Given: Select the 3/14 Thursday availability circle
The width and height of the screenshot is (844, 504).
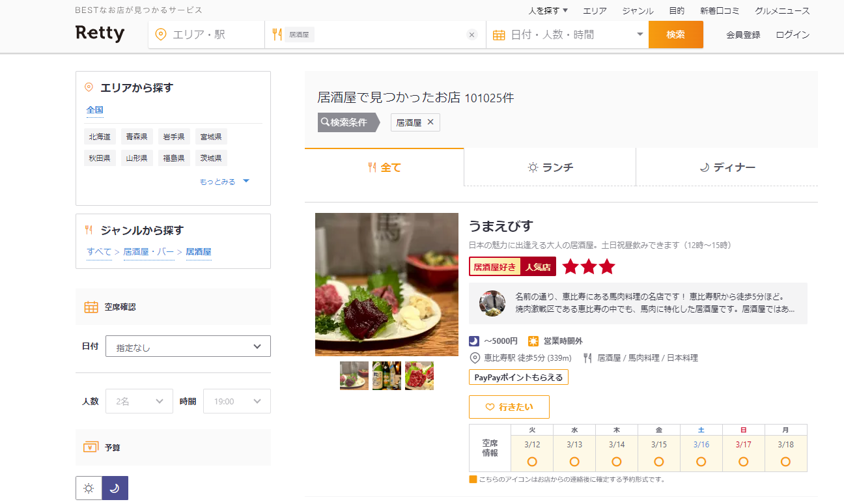Looking at the screenshot, I should point(617,462).
